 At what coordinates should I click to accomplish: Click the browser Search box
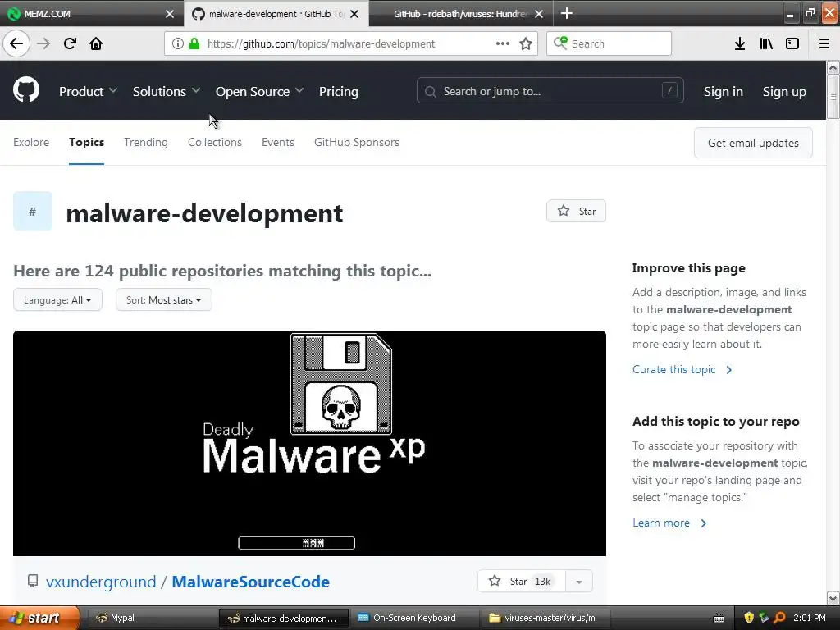[609, 43]
